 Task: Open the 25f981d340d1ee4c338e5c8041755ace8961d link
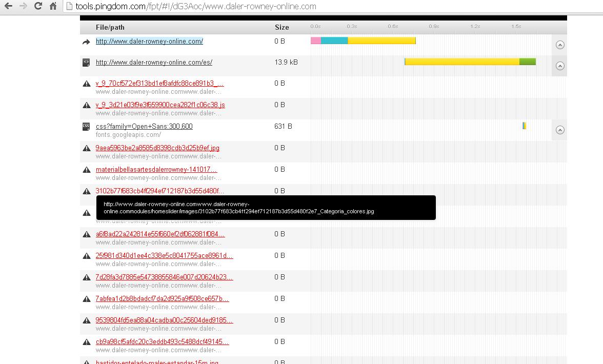tap(164, 256)
